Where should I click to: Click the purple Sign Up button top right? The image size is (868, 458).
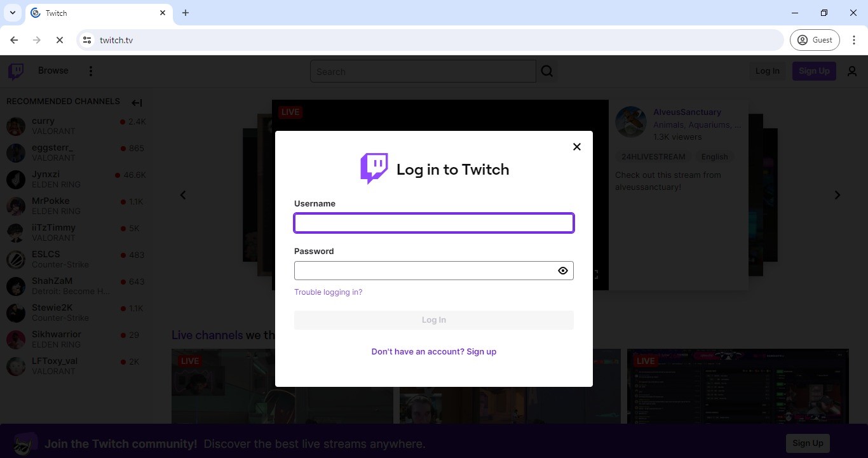[x=814, y=71]
